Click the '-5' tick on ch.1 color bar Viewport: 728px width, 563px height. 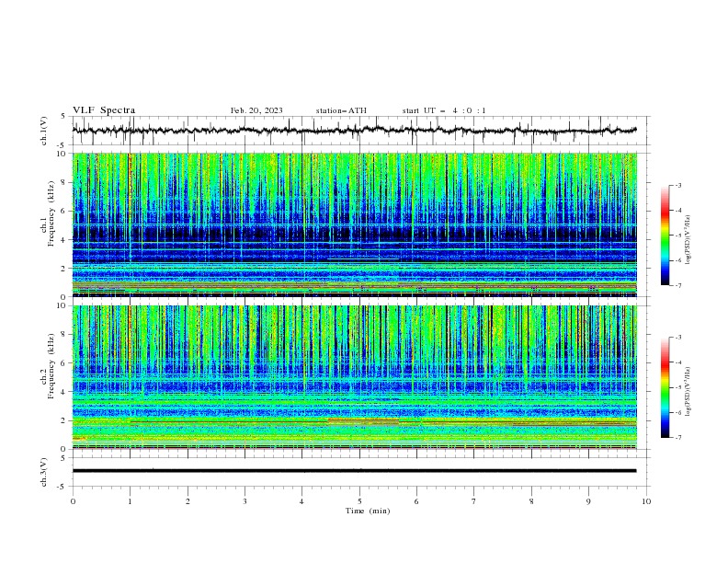point(678,236)
